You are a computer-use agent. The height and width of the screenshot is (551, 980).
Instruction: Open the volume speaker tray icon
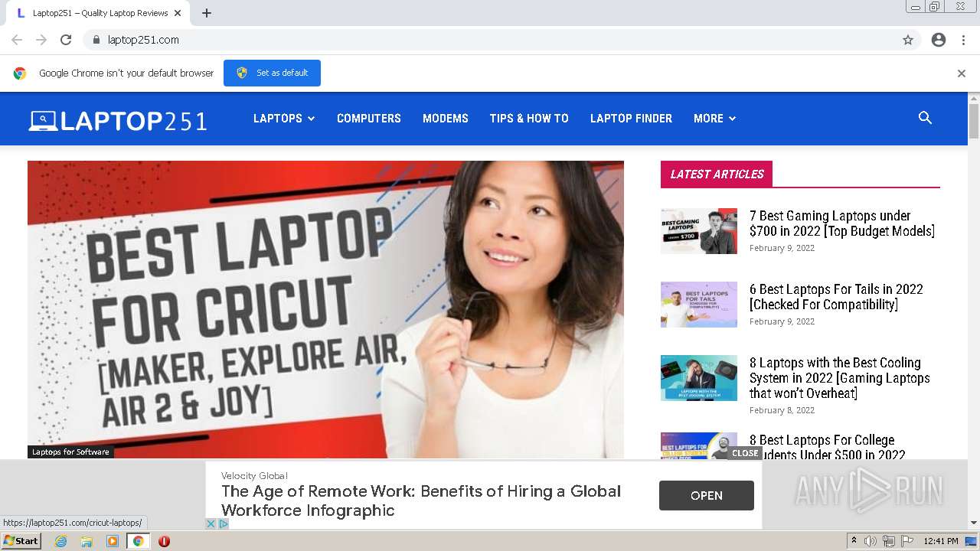coord(871,541)
